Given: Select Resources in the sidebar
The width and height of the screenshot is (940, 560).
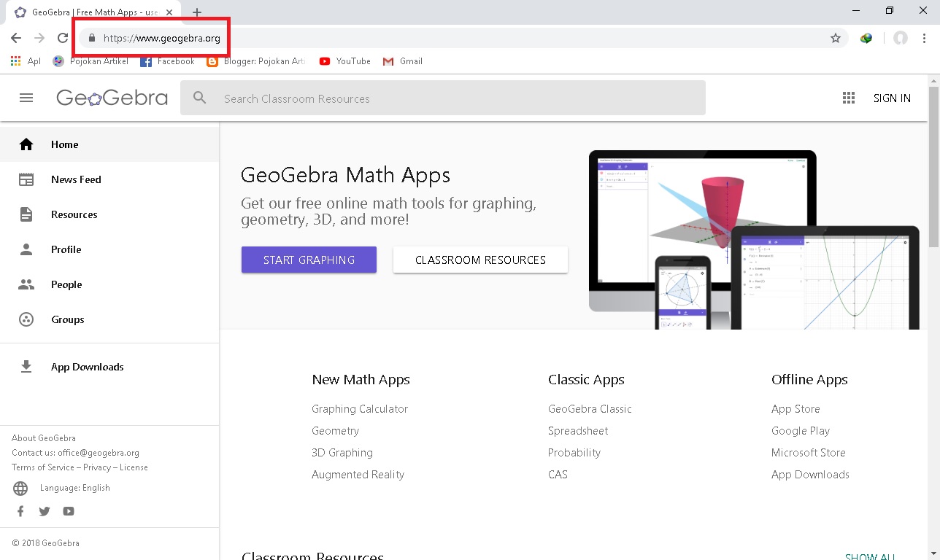Looking at the screenshot, I should 109,214.
